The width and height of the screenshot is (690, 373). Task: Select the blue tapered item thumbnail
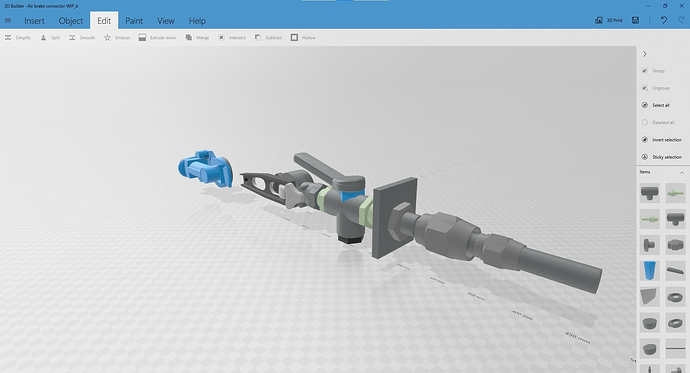[x=650, y=271]
